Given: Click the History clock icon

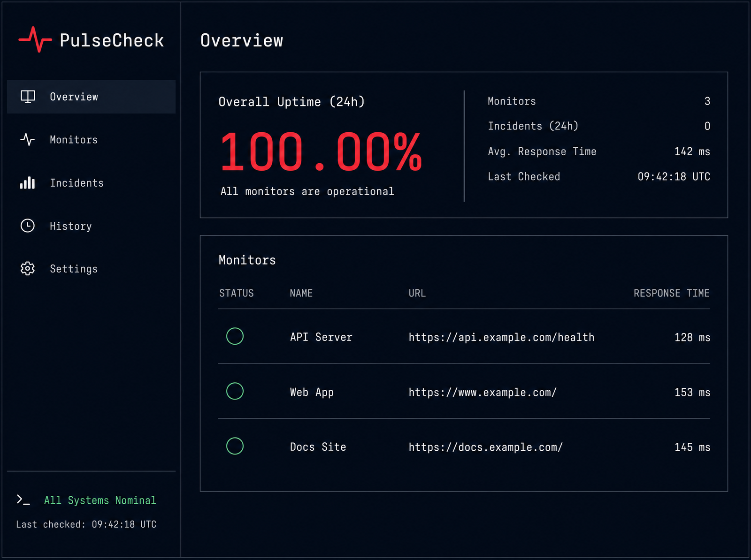Looking at the screenshot, I should pos(28,226).
